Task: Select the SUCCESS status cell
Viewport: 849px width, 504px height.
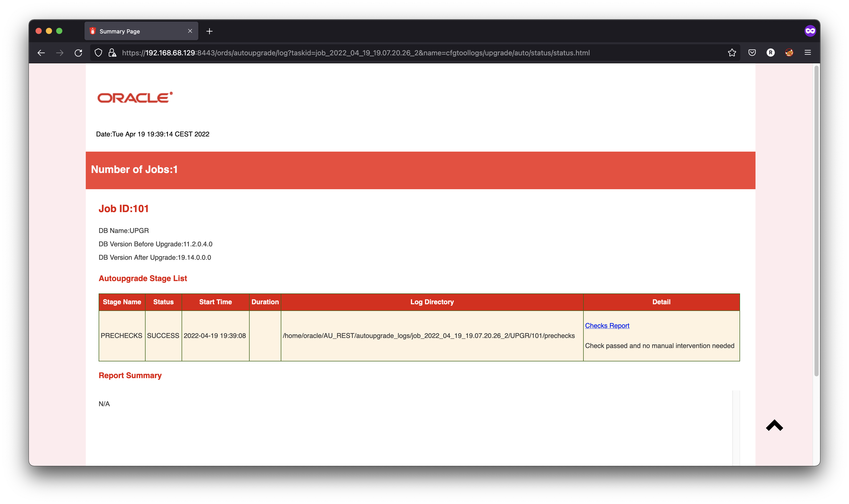Action: (x=163, y=336)
